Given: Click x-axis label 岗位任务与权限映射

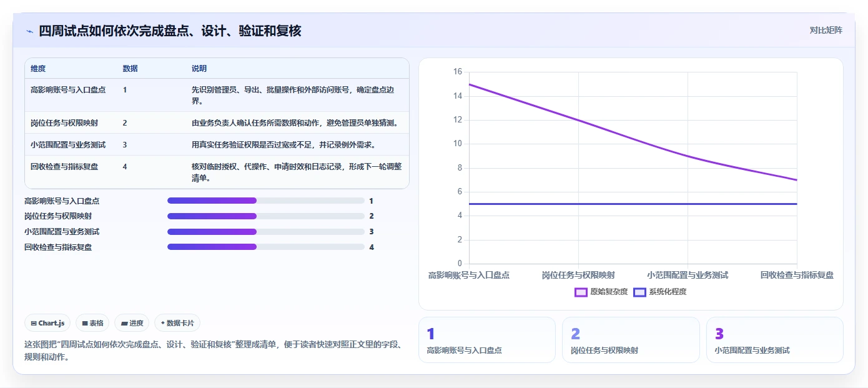Looking at the screenshot, I should (578, 275).
